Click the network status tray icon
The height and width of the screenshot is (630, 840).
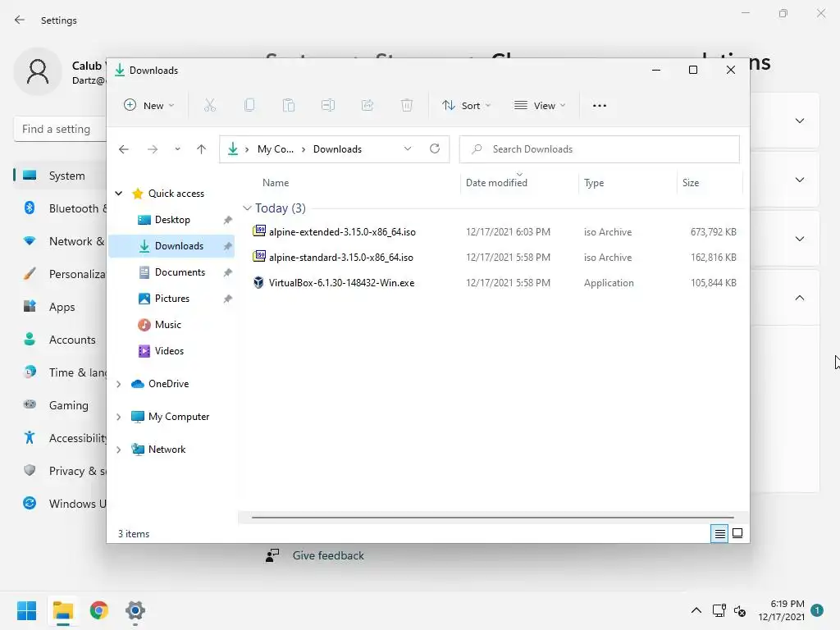(x=719, y=610)
